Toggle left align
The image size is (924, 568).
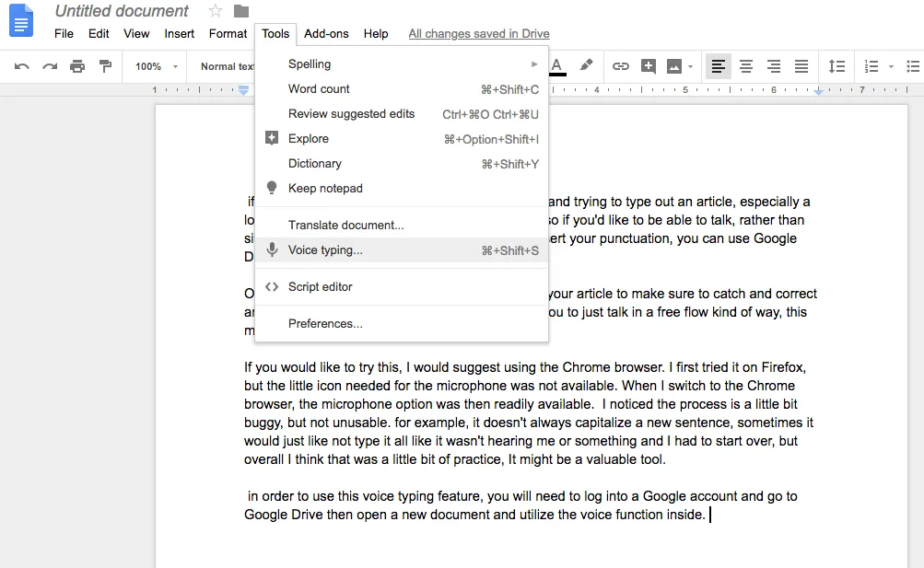pyautogui.click(x=718, y=66)
